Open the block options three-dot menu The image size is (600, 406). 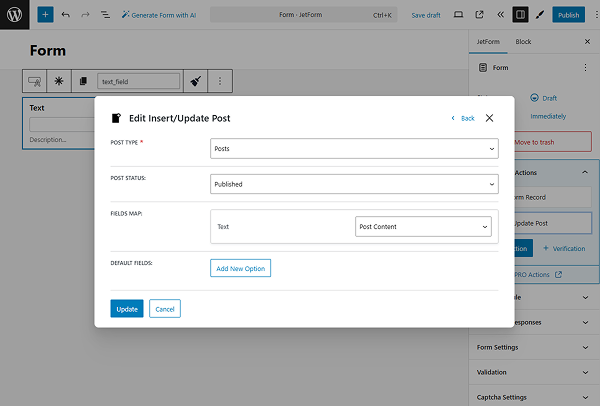tap(220, 80)
